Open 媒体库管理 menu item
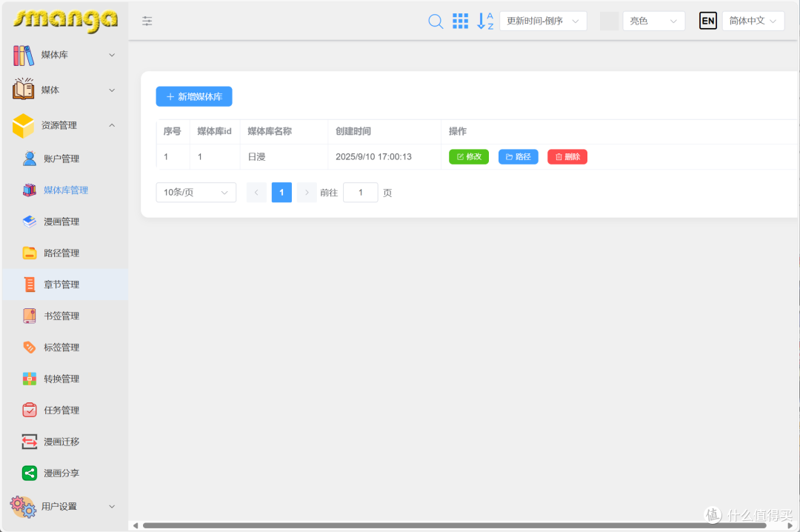Viewport: 800px width, 532px height. (x=65, y=190)
